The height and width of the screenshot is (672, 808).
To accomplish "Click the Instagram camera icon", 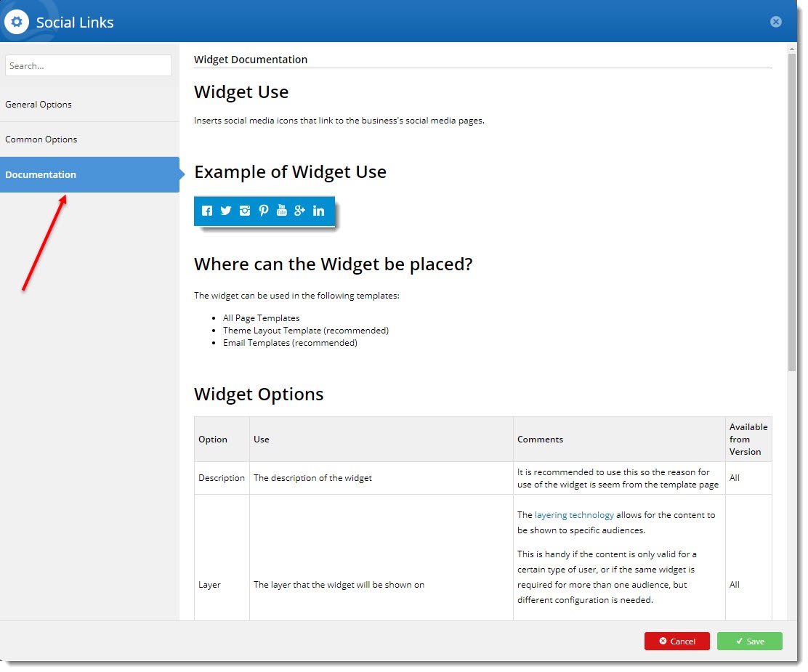I will 245,211.
